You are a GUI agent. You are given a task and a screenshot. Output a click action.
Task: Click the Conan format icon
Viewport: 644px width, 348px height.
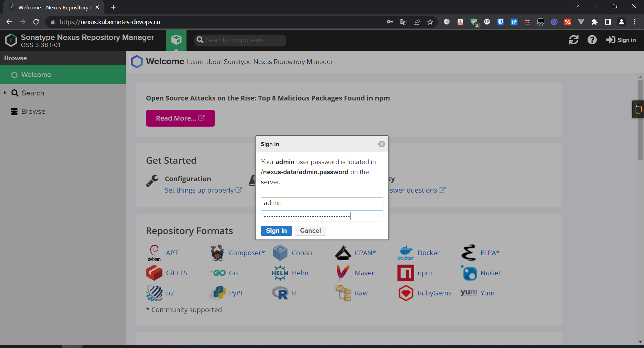pyautogui.click(x=280, y=253)
